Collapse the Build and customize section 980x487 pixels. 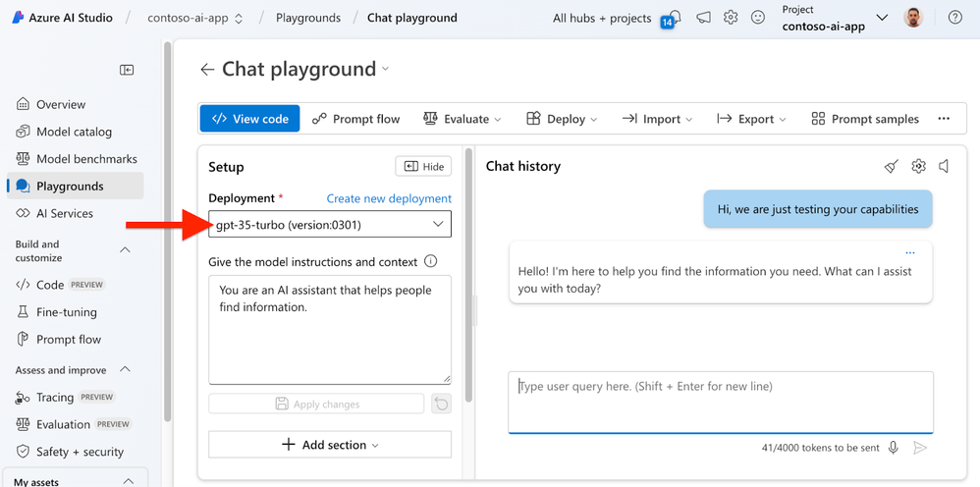point(125,250)
